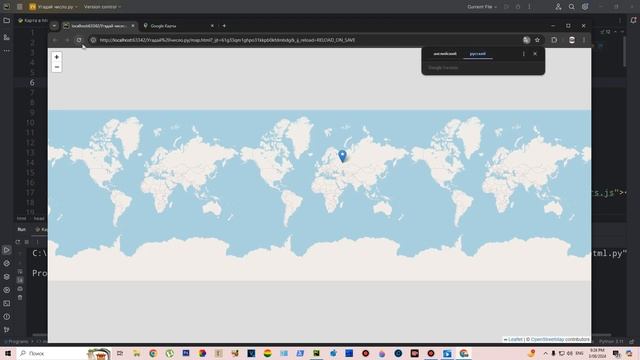This screenshot has height=360, width=640.
Task: Open the Current File run configuration dropdown
Action: pos(482,7)
